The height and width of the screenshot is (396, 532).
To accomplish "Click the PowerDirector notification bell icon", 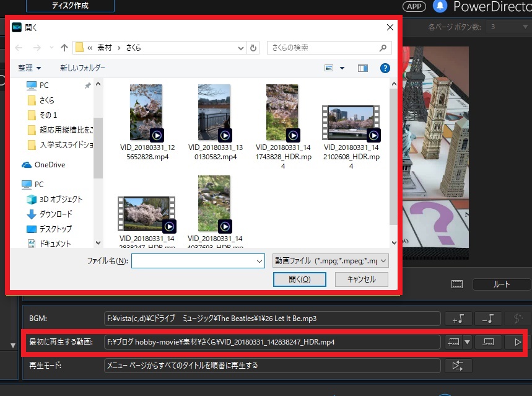I will point(440,6).
